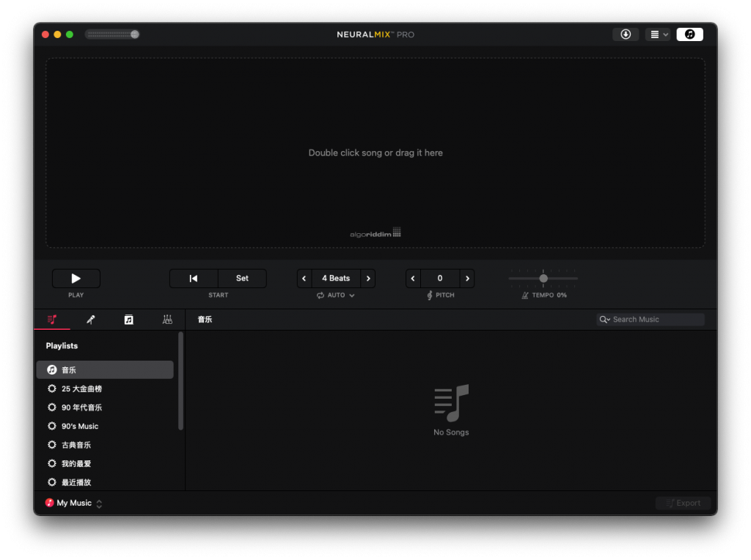Select the albums tab icon
The width and height of the screenshot is (751, 560).
point(129,320)
